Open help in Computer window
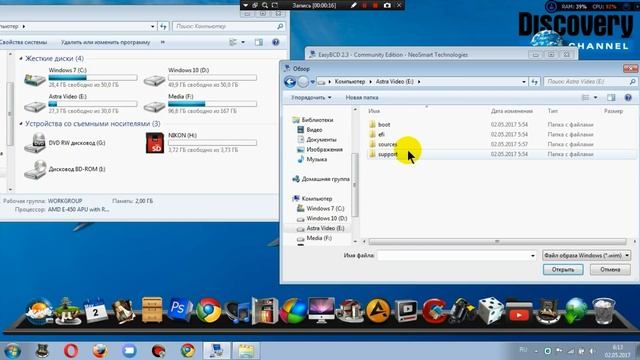This screenshot has width=640, height=360. [276, 42]
